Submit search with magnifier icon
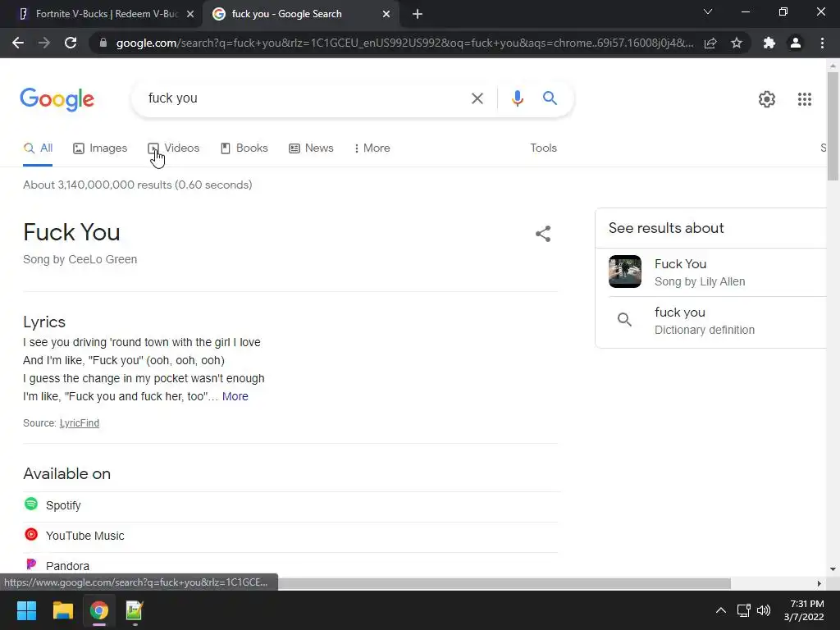 click(550, 98)
